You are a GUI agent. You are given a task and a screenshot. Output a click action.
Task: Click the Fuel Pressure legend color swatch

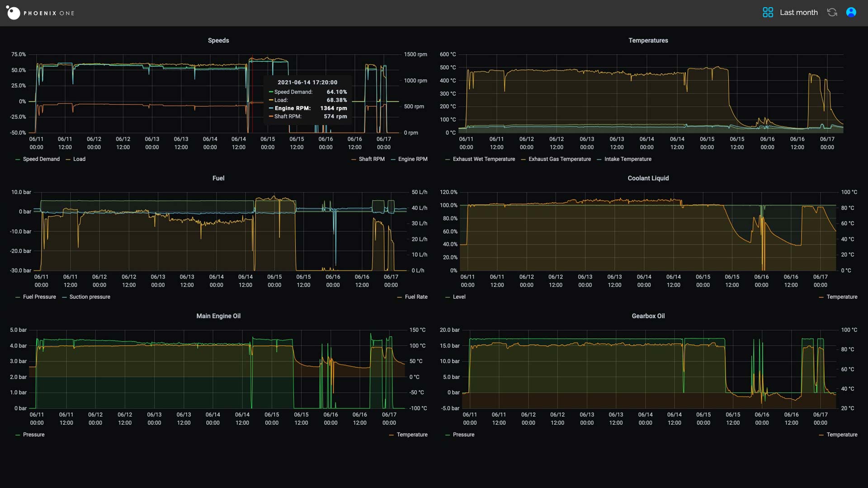pyautogui.click(x=18, y=297)
